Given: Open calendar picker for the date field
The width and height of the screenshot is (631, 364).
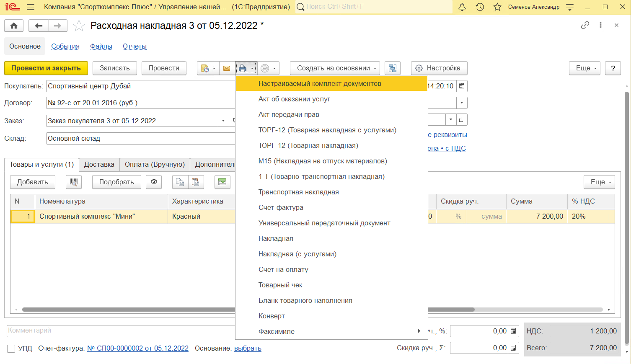Looking at the screenshot, I should click(x=462, y=86).
